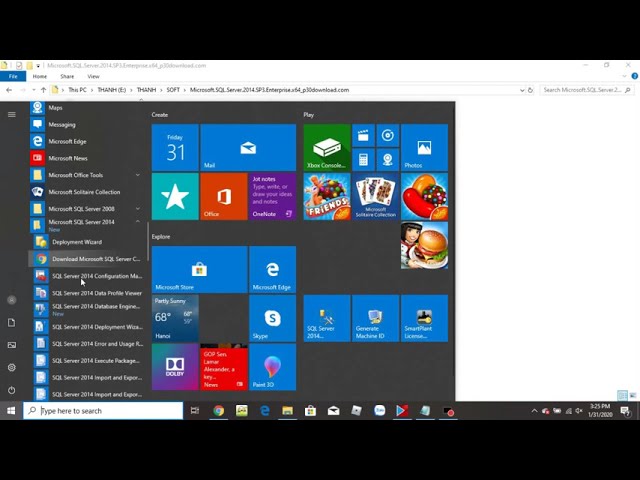The image size is (640, 480).
Task: Open the Photos tile
Action: [424, 147]
